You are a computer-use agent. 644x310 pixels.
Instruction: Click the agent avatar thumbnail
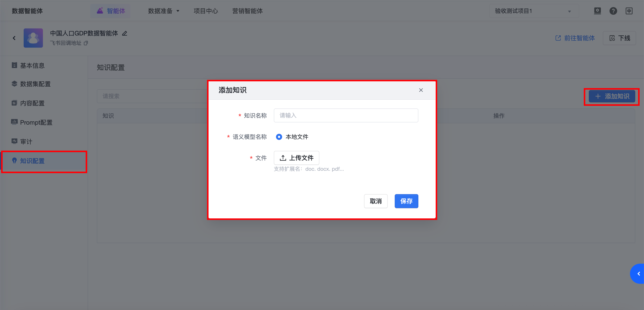pos(33,38)
